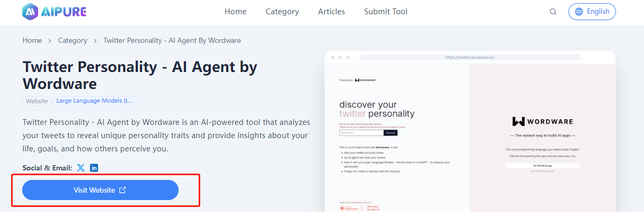Open the English language selector
Image resolution: width=644 pixels, height=217 pixels.
pos(592,12)
